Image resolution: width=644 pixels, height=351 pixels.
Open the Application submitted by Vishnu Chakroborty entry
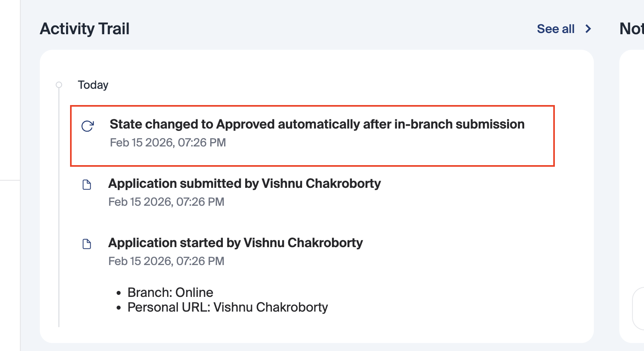244,183
